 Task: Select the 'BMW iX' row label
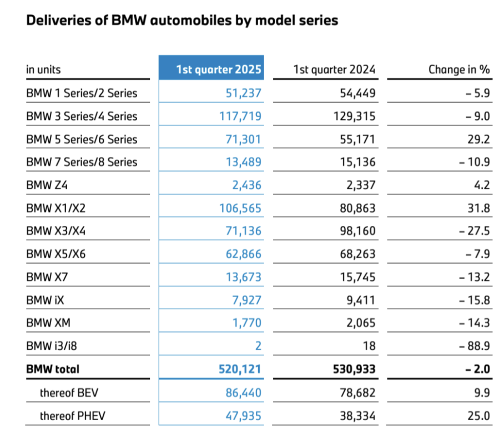[45, 300]
